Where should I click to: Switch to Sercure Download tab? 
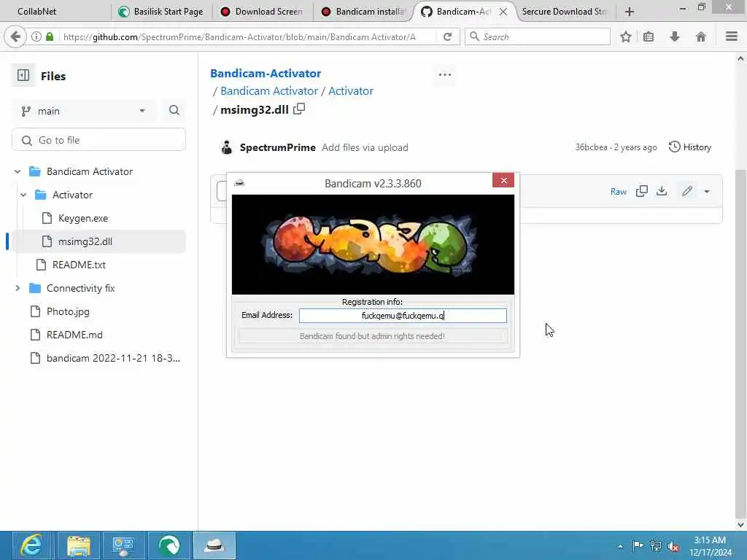tap(565, 12)
